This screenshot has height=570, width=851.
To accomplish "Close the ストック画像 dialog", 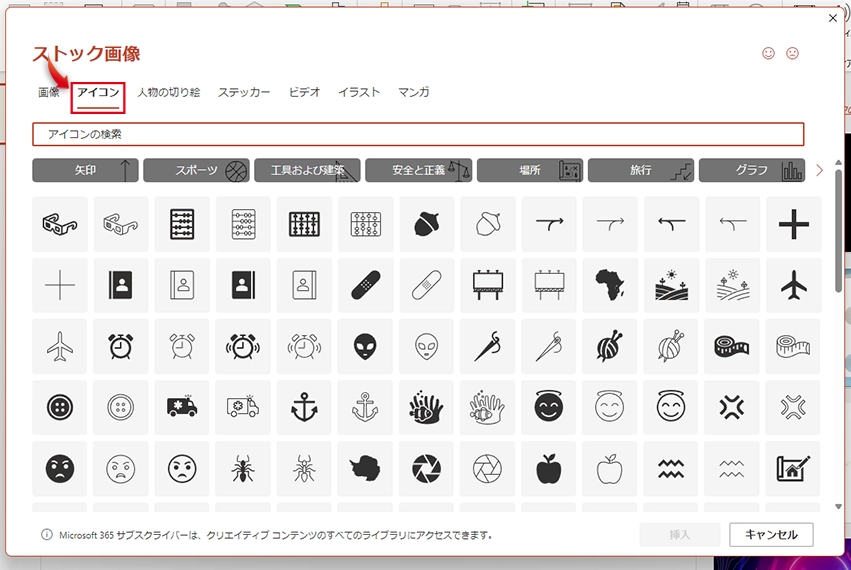I will click(833, 18).
